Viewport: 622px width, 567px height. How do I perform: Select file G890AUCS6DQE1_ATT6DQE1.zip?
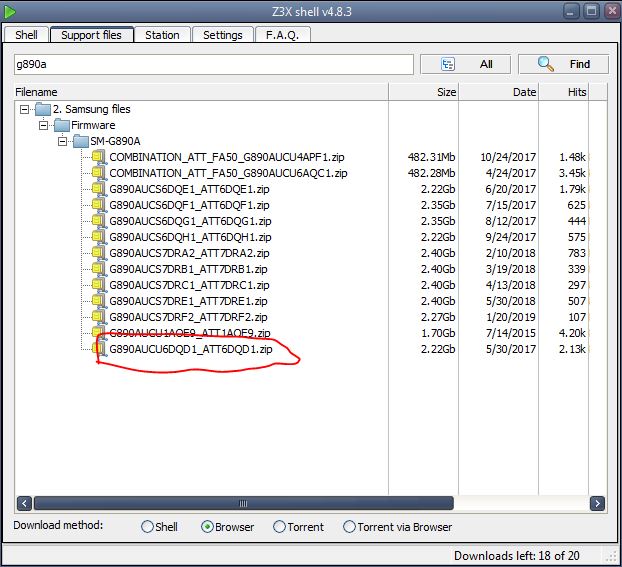(x=189, y=189)
